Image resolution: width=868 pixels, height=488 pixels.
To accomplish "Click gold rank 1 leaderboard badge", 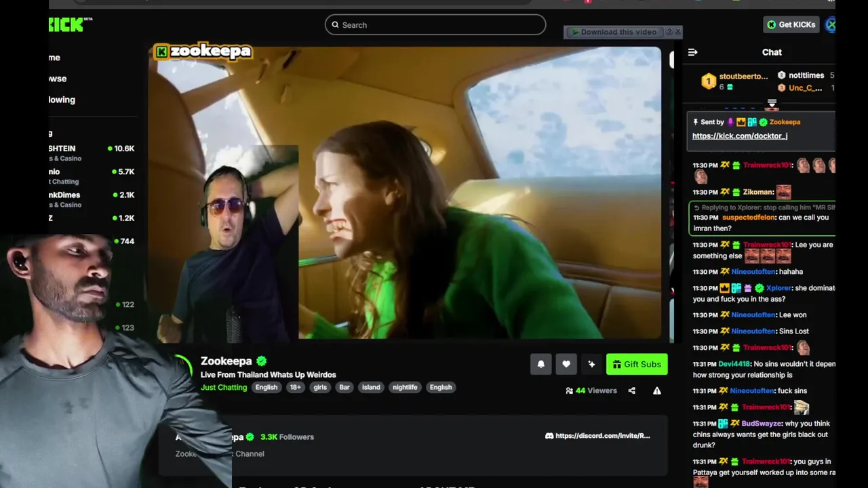I will pyautogui.click(x=709, y=81).
